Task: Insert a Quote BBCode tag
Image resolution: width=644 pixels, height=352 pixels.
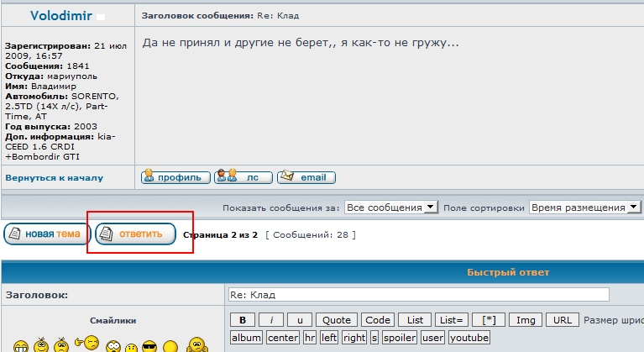Action: tap(337, 320)
